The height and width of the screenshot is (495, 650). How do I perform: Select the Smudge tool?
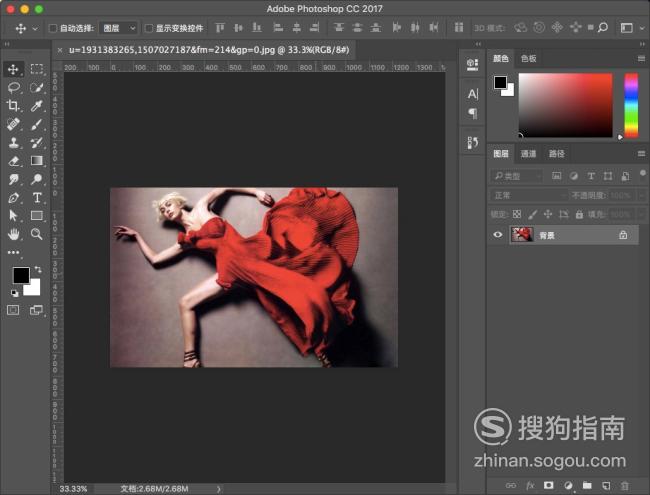tap(13, 179)
